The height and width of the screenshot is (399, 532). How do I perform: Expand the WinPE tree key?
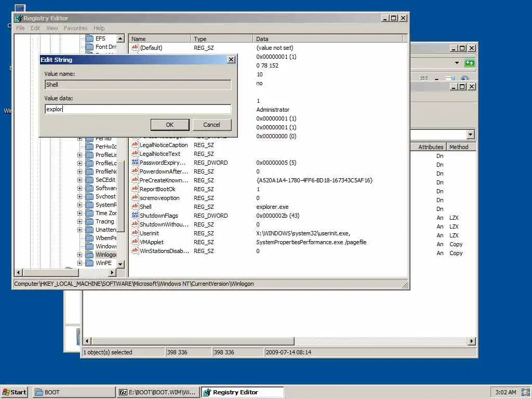(x=79, y=263)
